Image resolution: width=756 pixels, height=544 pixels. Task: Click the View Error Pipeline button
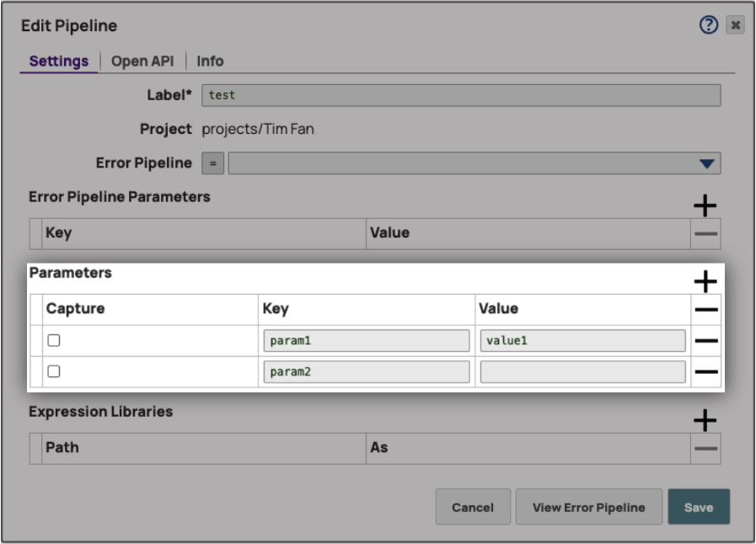coord(588,507)
